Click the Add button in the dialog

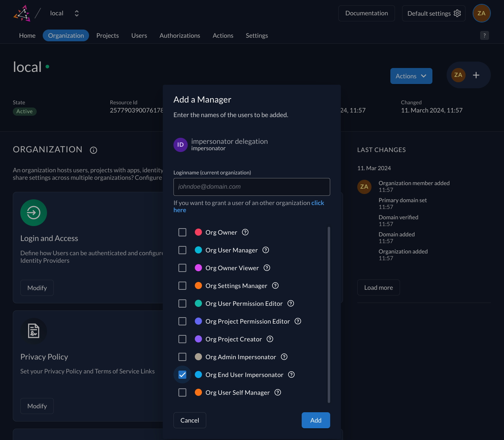pos(316,420)
